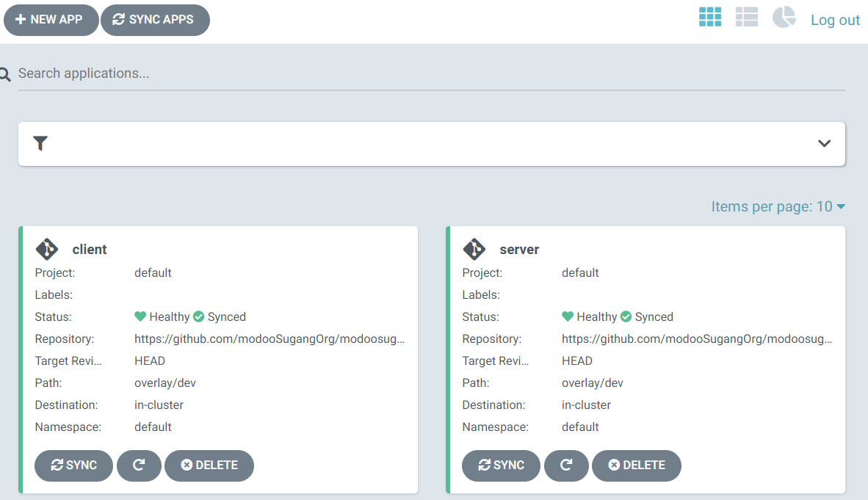The image size is (868, 500).
Task: Open the summary pie chart view
Action: point(784,17)
